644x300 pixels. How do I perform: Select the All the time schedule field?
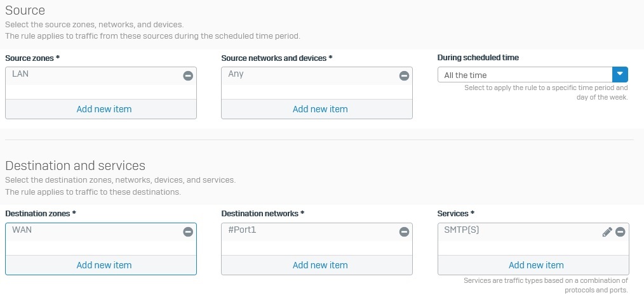(525, 75)
